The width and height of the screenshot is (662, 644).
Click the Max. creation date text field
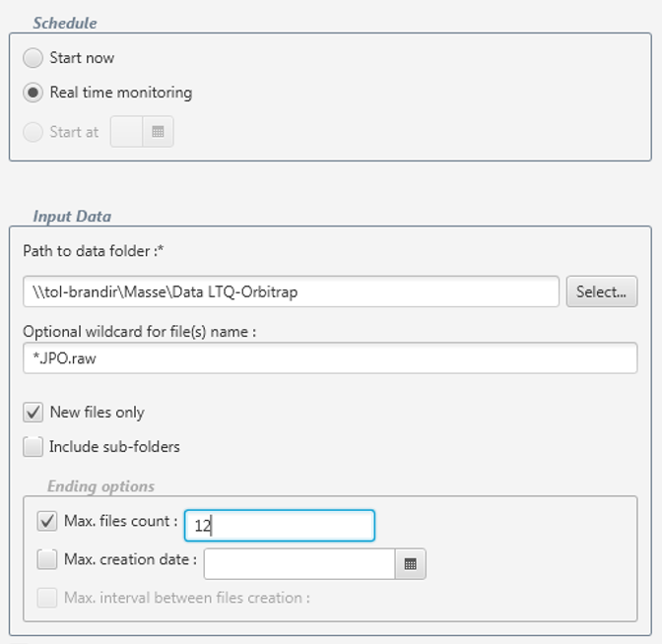pyautogui.click(x=299, y=563)
